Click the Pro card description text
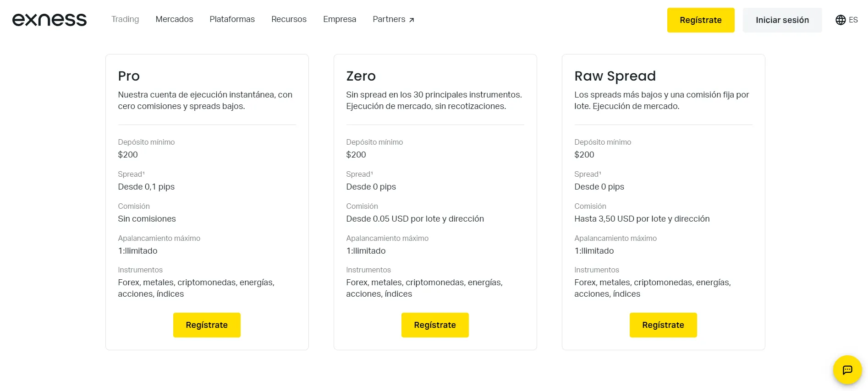Screen dimensions: 868x391 tap(205, 100)
